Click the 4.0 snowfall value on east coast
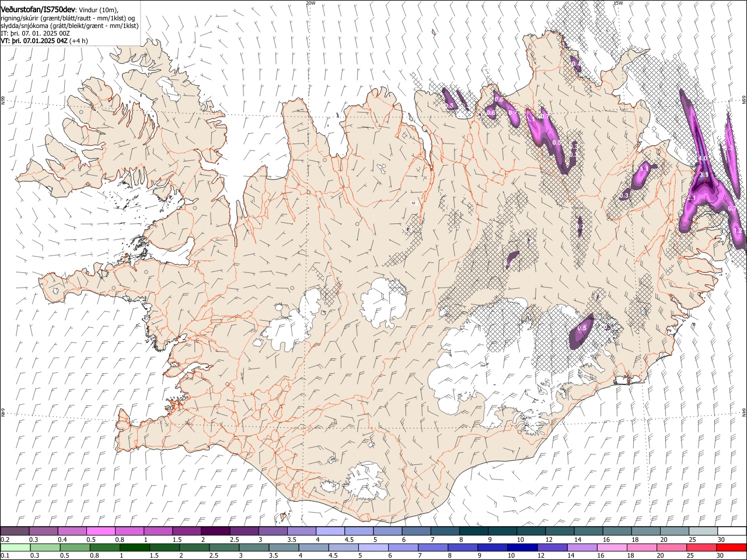Image resolution: width=747 pixels, height=560 pixels. 703,159
